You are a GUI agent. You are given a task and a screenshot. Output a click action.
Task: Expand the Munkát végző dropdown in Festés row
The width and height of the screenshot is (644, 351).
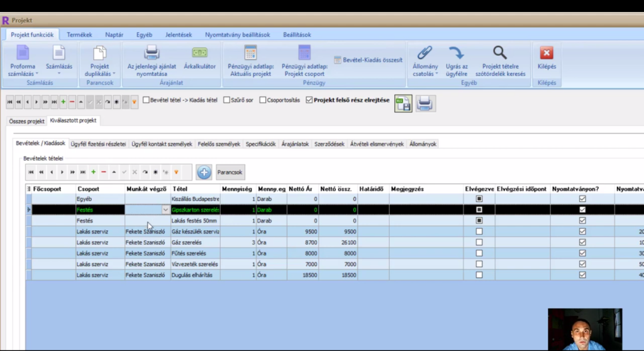165,210
